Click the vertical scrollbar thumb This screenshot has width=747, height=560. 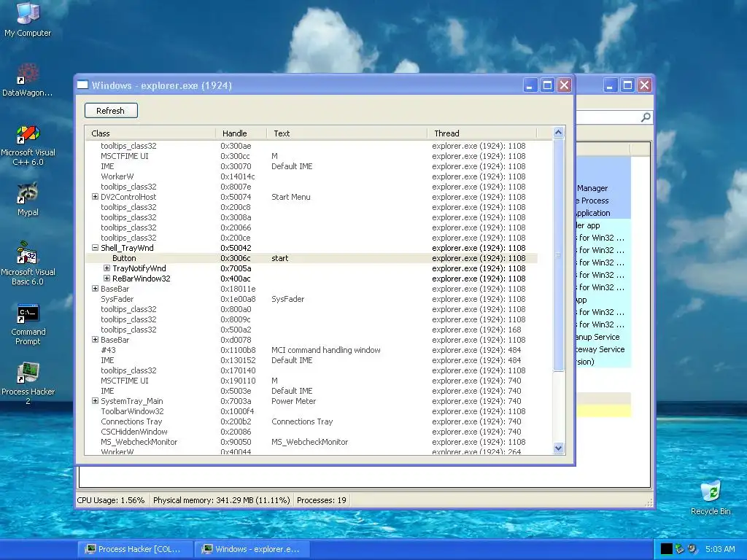click(x=558, y=254)
